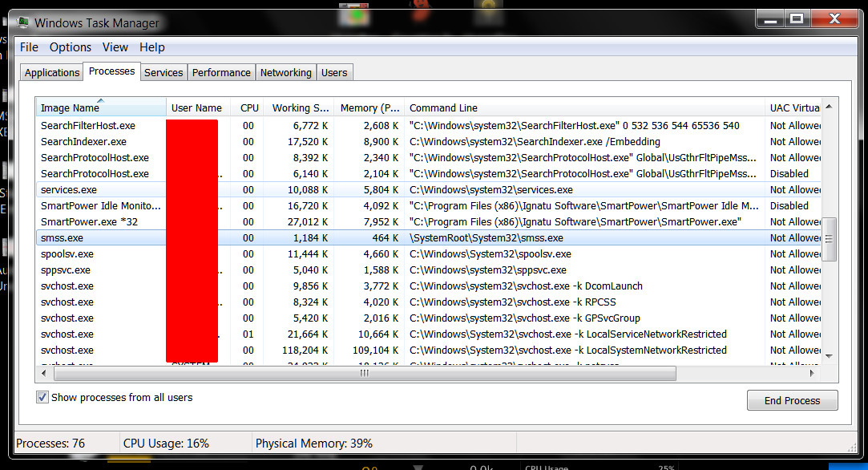The width and height of the screenshot is (868, 470).
Task: Open the Help menu
Action: tap(151, 47)
